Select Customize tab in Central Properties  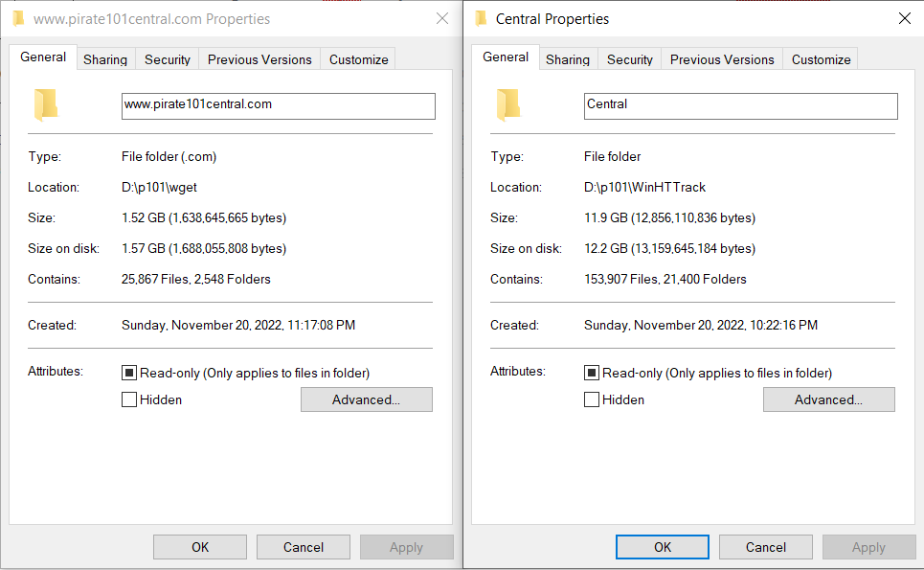(x=821, y=59)
